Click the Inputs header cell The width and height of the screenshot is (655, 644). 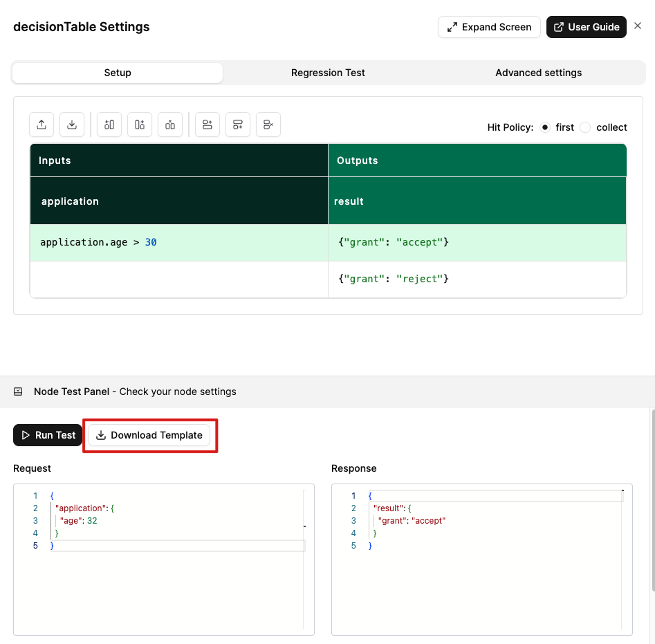(x=179, y=160)
